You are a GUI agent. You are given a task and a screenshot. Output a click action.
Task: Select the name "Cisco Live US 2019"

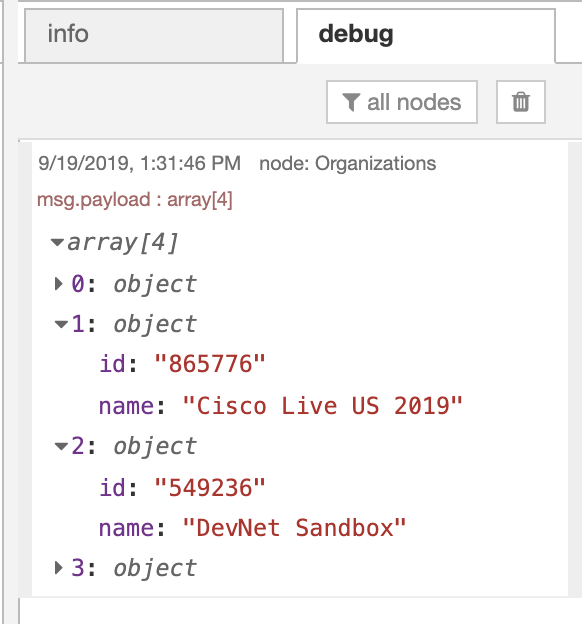tap(322, 406)
